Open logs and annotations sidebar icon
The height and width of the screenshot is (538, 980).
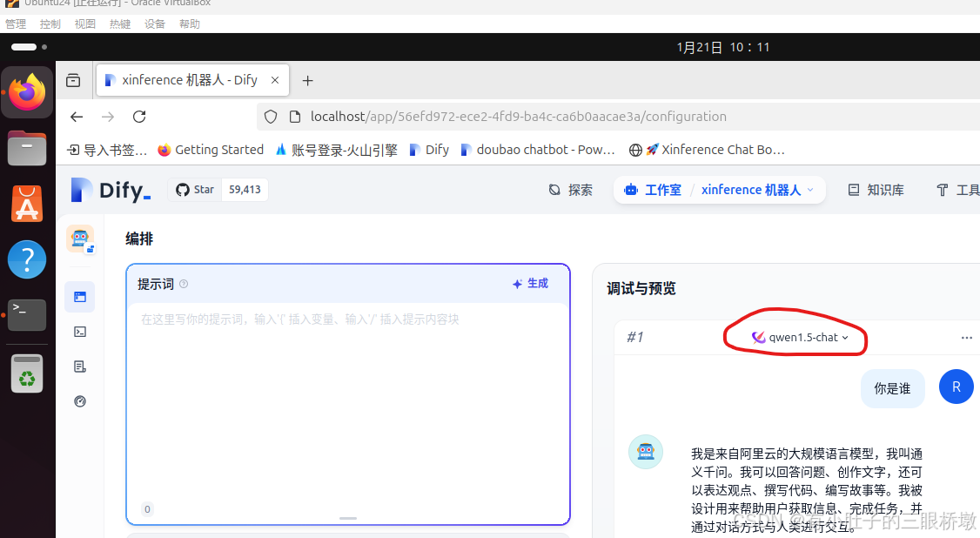(x=80, y=367)
